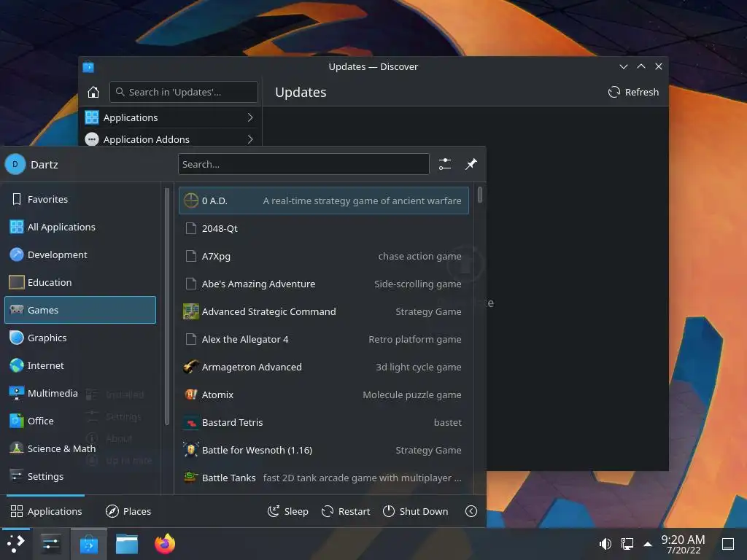Viewport: 747px width, 560px height.
Task: Open network status in system tray
Action: 627,543
